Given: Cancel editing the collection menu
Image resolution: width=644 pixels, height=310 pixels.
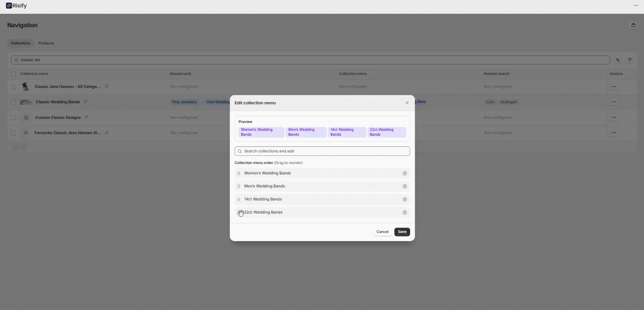Looking at the screenshot, I should (x=382, y=232).
